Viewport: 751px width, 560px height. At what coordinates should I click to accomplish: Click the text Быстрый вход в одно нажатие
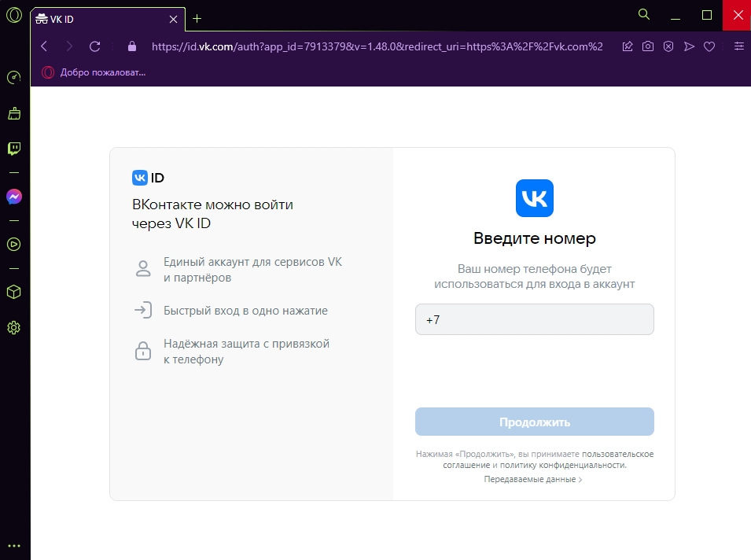click(245, 311)
